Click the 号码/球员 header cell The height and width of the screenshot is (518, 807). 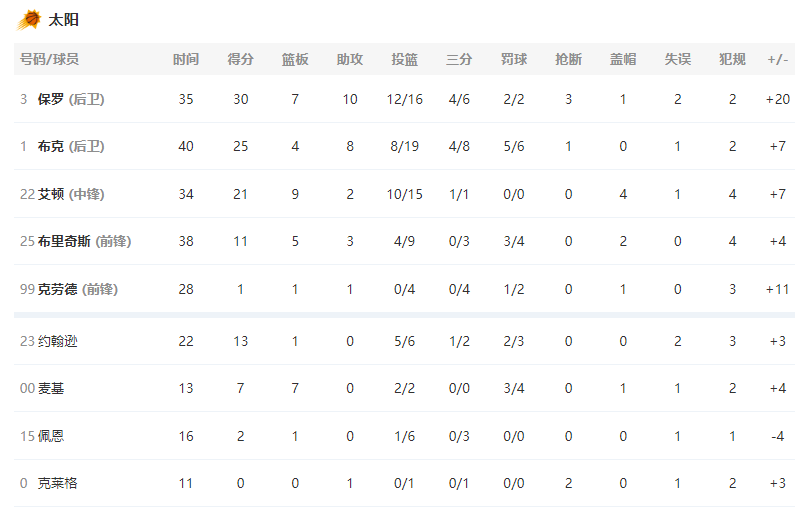point(49,59)
